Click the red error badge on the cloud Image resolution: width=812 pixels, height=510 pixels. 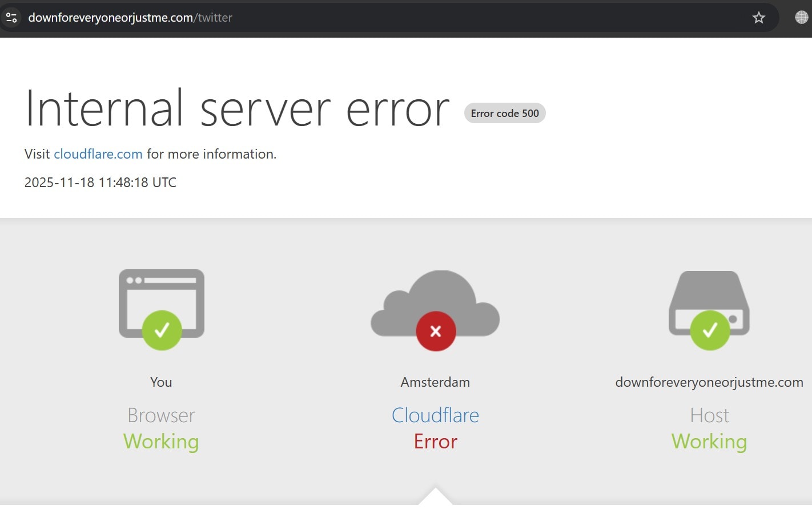436,331
